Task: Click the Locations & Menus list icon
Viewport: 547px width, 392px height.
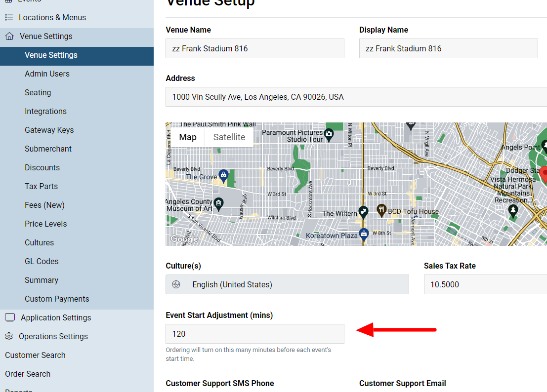Action: [9, 17]
